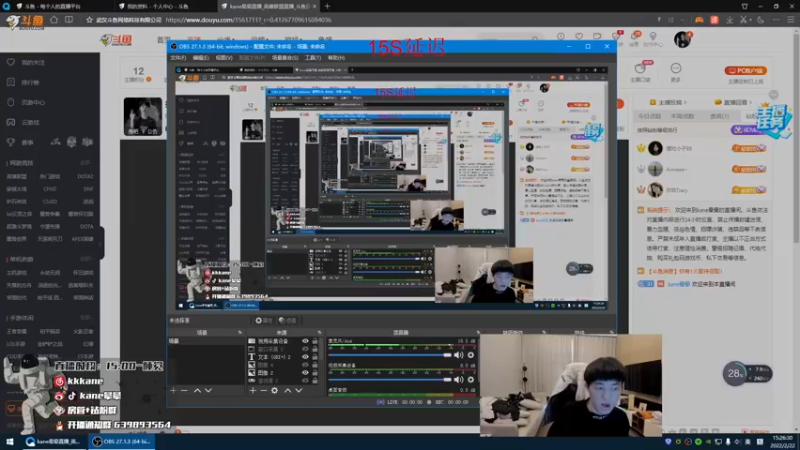Viewport: 800px width, 450px height.
Task: Mute the microphone/Aux speaker icon
Action: 459,355
